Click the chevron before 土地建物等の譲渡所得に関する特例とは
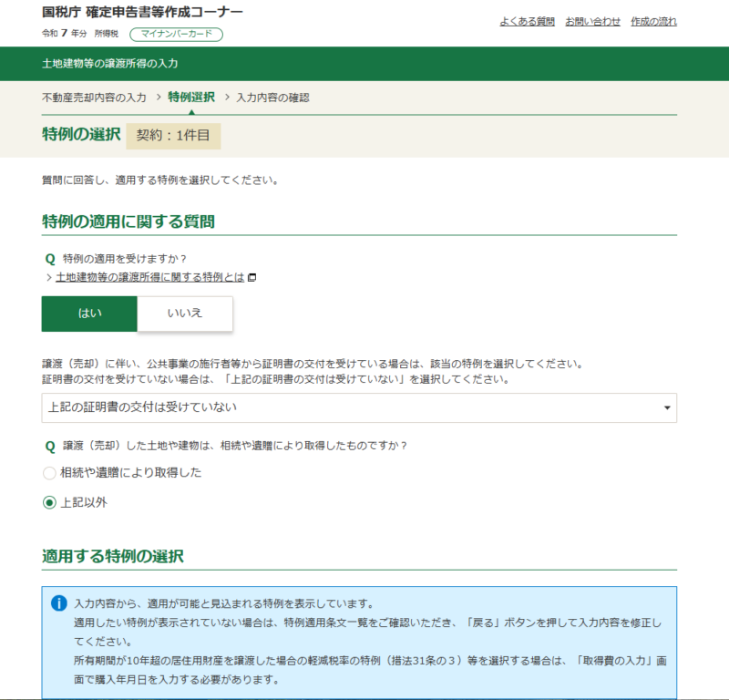 coord(49,276)
